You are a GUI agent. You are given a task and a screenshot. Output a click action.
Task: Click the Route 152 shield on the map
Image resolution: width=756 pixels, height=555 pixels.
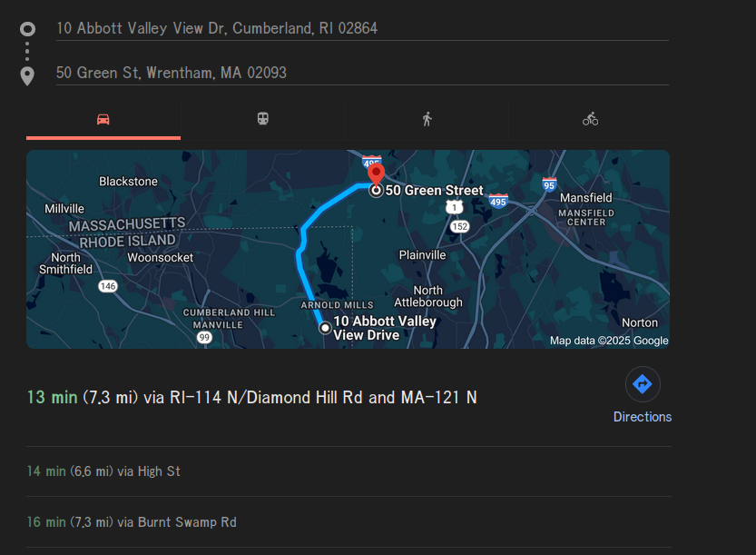coord(459,226)
